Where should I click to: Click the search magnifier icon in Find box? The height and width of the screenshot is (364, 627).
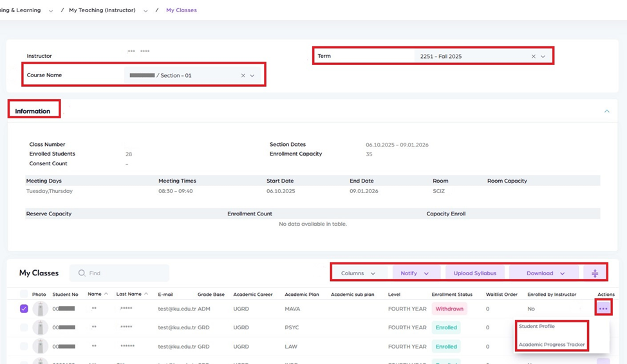pos(82,273)
